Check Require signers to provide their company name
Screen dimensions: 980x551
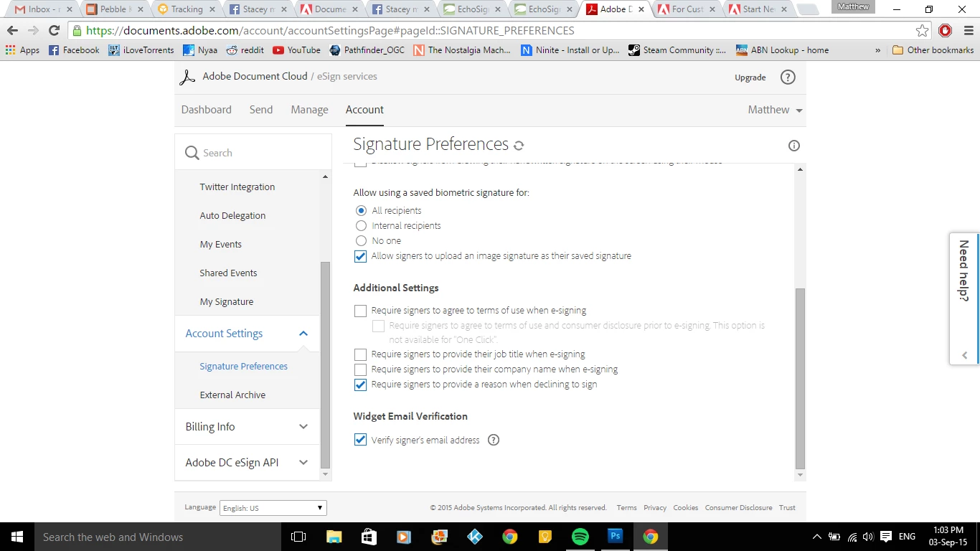point(360,369)
